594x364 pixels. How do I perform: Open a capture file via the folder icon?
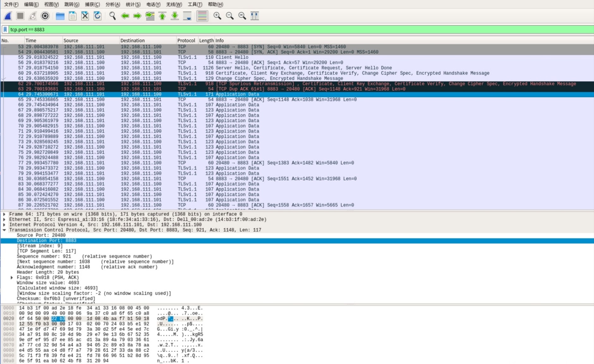[60, 16]
